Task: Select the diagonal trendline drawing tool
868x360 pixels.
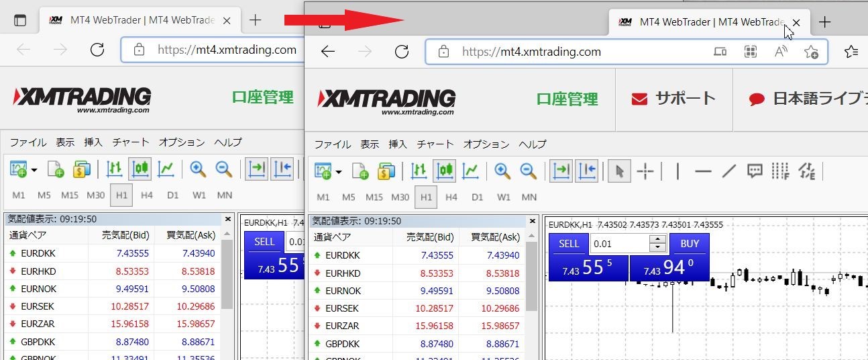Action: [729, 172]
